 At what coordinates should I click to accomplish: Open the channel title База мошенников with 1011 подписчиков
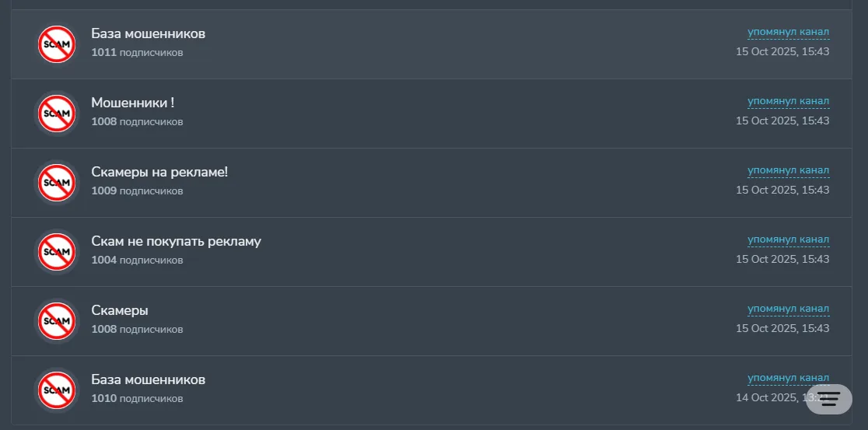[x=149, y=33]
